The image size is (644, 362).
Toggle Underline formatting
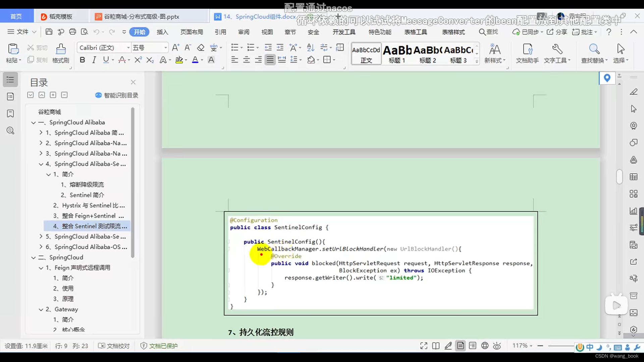tap(106, 60)
